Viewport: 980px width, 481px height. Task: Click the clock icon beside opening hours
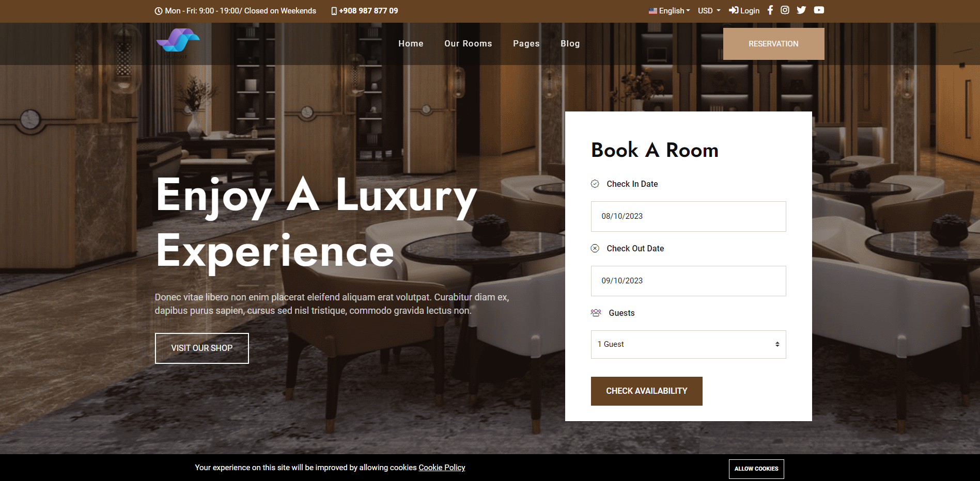click(159, 11)
